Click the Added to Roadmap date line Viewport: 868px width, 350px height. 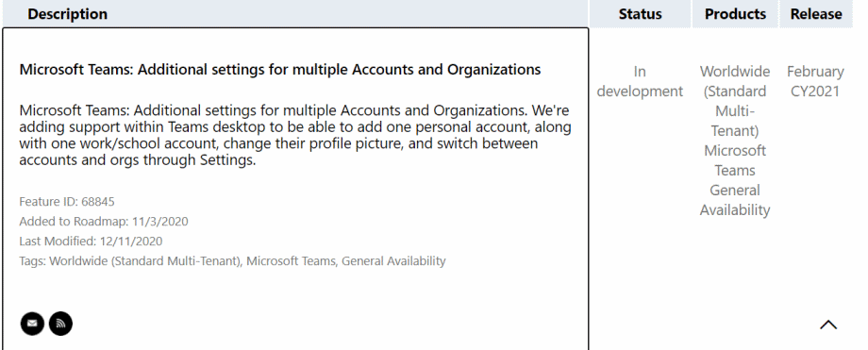point(104,222)
